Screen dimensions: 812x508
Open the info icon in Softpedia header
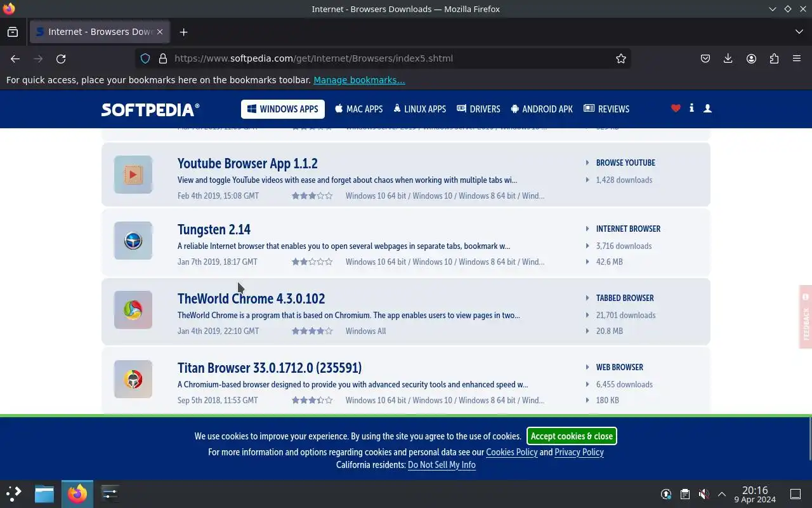(x=691, y=109)
